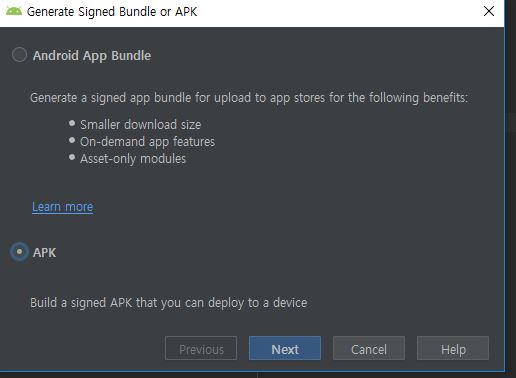Click the Android Studio icon in title bar

pyautogui.click(x=14, y=11)
